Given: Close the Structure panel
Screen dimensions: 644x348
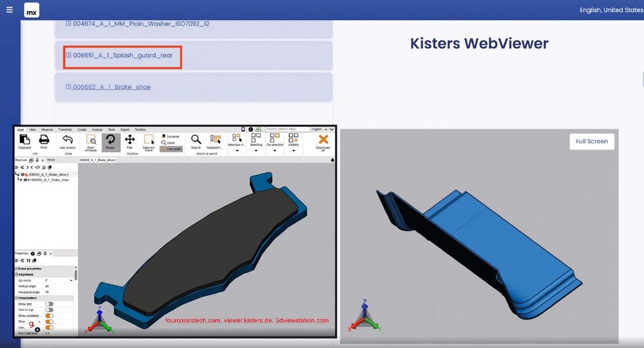Looking at the screenshot, I should 43,160.
